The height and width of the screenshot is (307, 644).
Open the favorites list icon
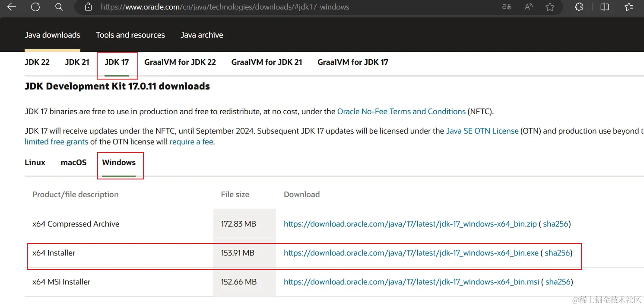629,7
